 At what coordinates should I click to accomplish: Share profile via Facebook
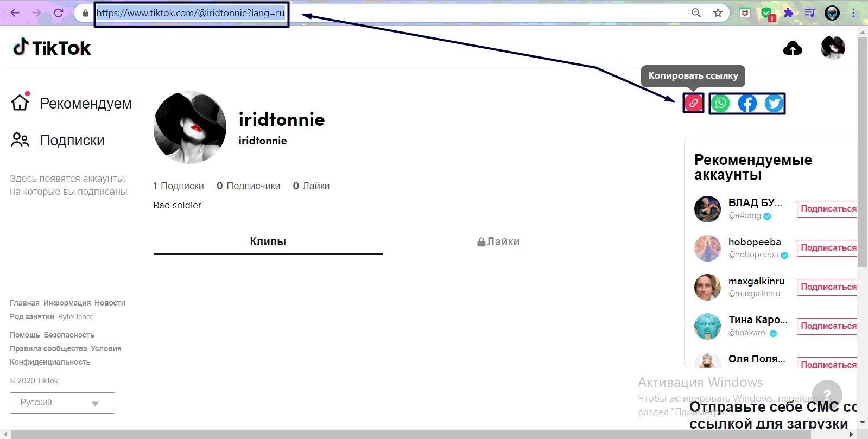[x=747, y=103]
